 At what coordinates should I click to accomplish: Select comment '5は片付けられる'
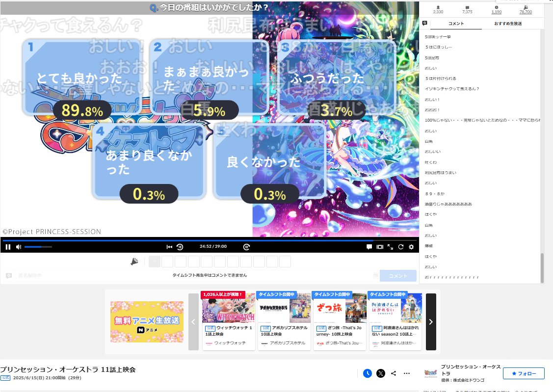click(441, 78)
